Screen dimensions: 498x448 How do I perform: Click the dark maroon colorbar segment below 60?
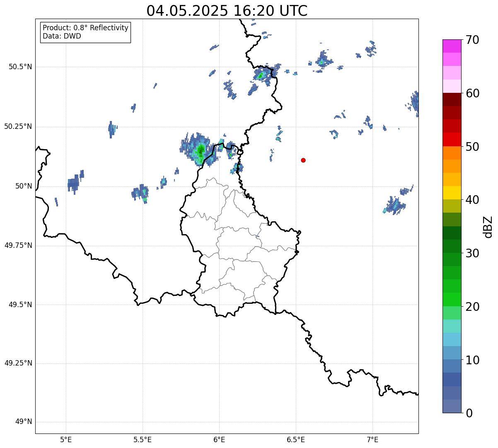tap(452, 99)
